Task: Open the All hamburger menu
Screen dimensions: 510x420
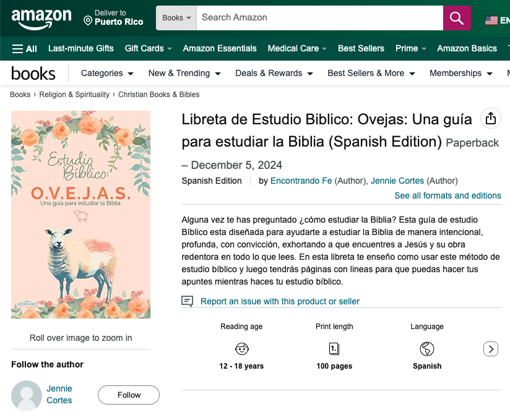Action: point(25,48)
